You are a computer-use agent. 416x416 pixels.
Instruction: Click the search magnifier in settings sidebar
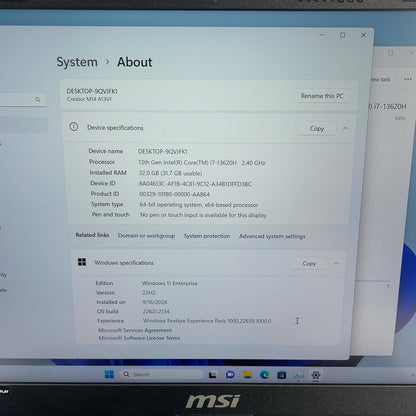point(38,99)
